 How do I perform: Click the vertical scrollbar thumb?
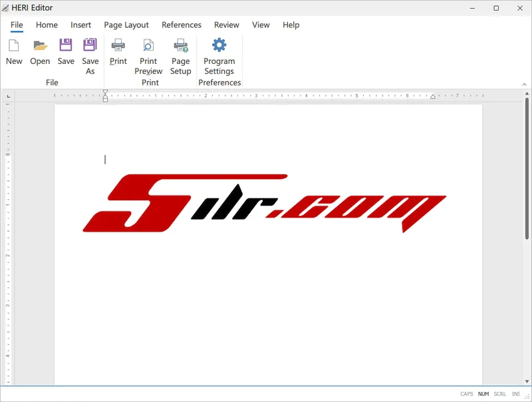coord(527,168)
